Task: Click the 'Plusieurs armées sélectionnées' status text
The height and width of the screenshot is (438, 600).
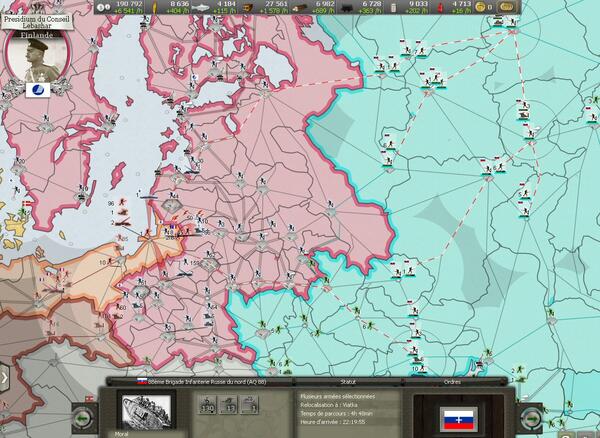Action: (x=338, y=396)
